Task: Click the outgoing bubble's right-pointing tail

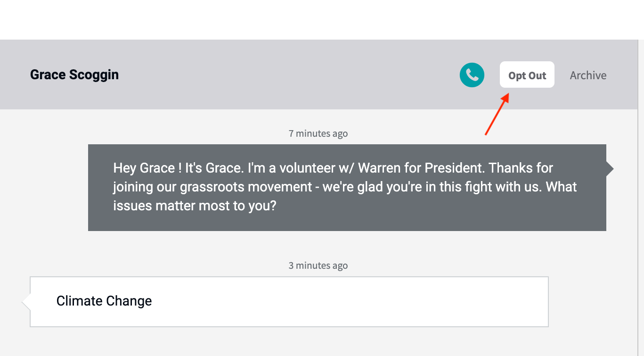Action: click(x=610, y=169)
